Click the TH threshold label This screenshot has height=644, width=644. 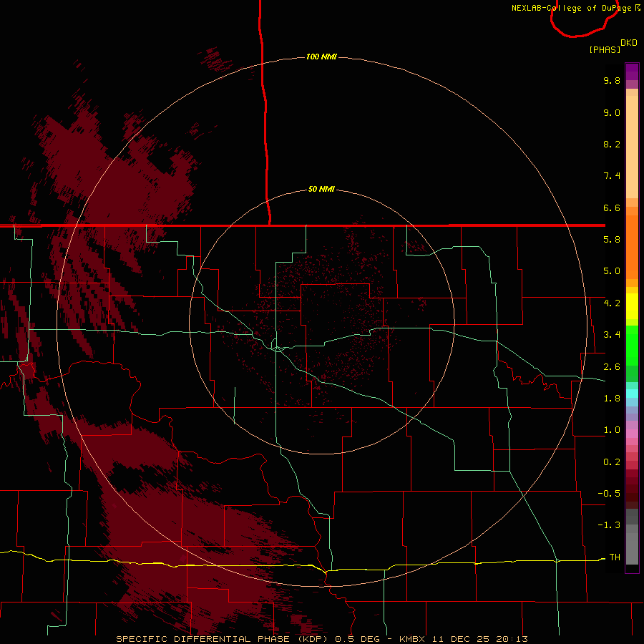pos(615,557)
